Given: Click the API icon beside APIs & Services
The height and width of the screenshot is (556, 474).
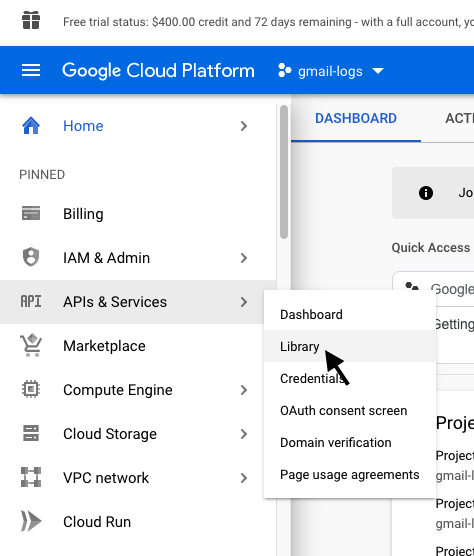Looking at the screenshot, I should (x=31, y=301).
